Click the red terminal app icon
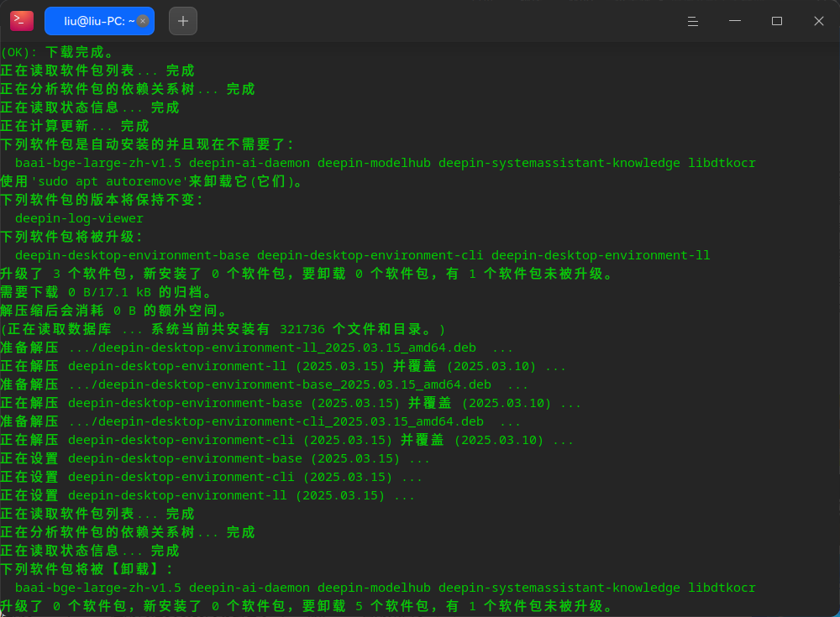The width and height of the screenshot is (840, 617). (22, 21)
